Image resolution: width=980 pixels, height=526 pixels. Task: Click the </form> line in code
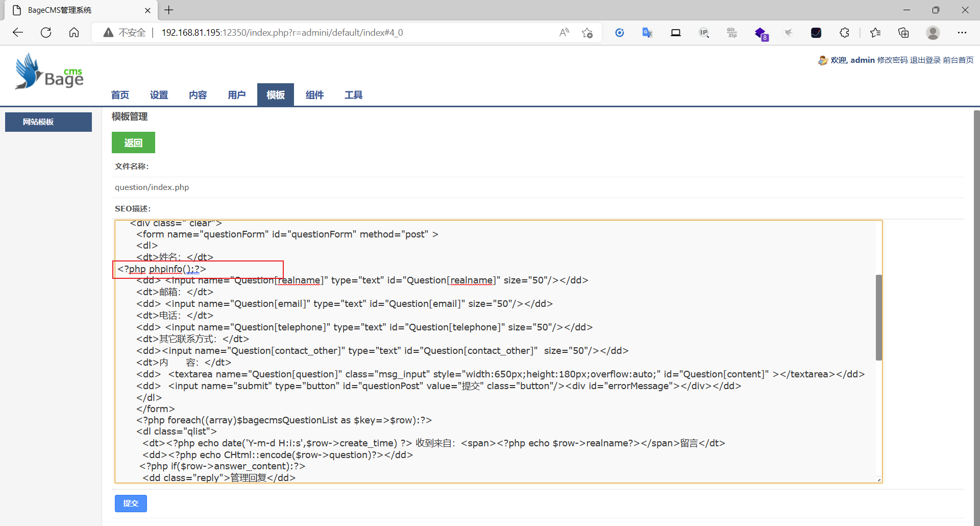156,409
